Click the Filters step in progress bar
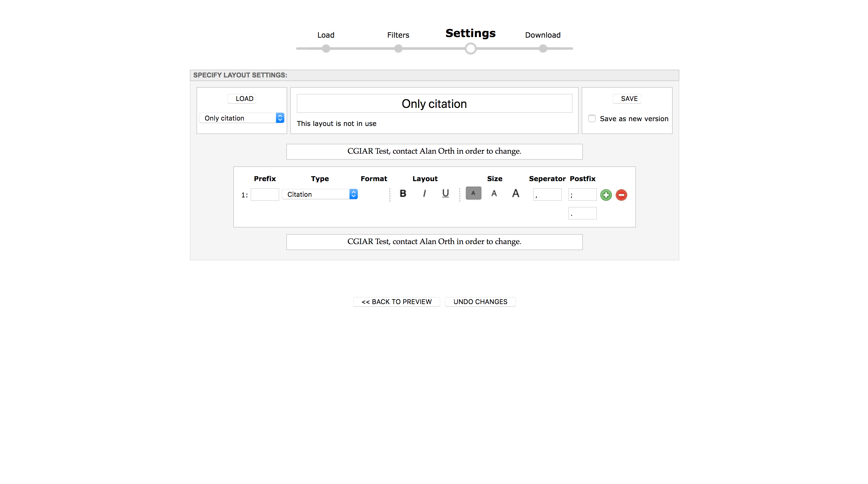The width and height of the screenshot is (868, 484). [398, 48]
